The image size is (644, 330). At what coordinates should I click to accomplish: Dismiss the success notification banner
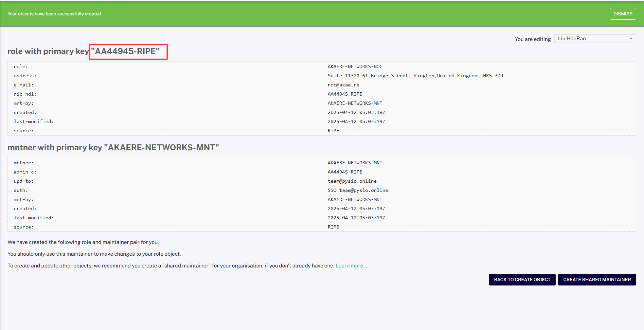click(622, 14)
